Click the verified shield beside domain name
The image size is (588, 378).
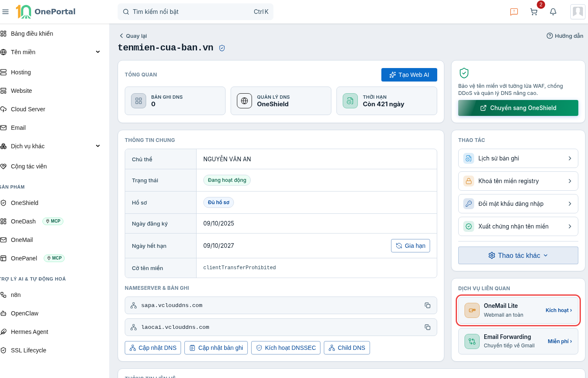[222, 48]
